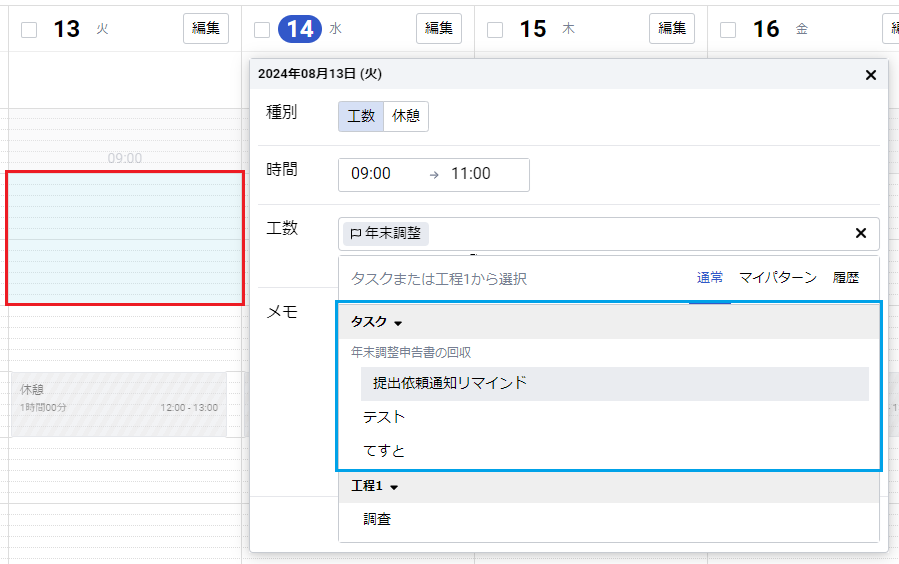Select the 通常 tab
899x564 pixels.
pos(710,278)
